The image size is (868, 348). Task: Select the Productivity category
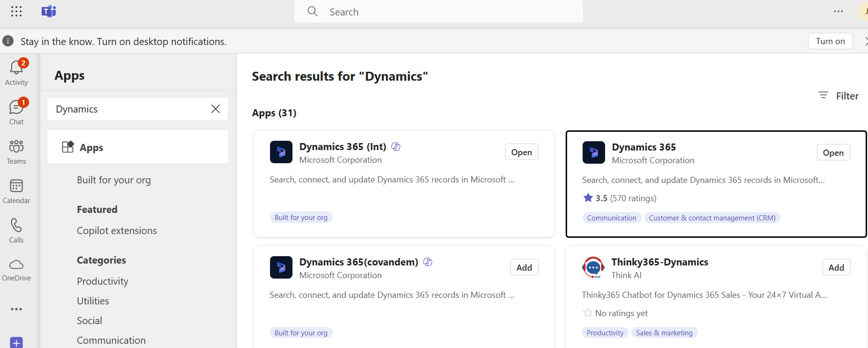[x=103, y=281]
